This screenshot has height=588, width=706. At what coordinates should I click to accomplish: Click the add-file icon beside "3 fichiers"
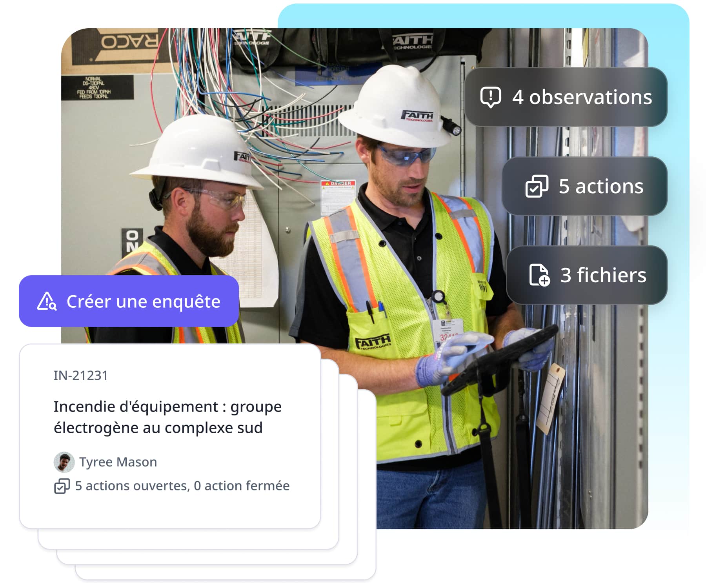[539, 275]
